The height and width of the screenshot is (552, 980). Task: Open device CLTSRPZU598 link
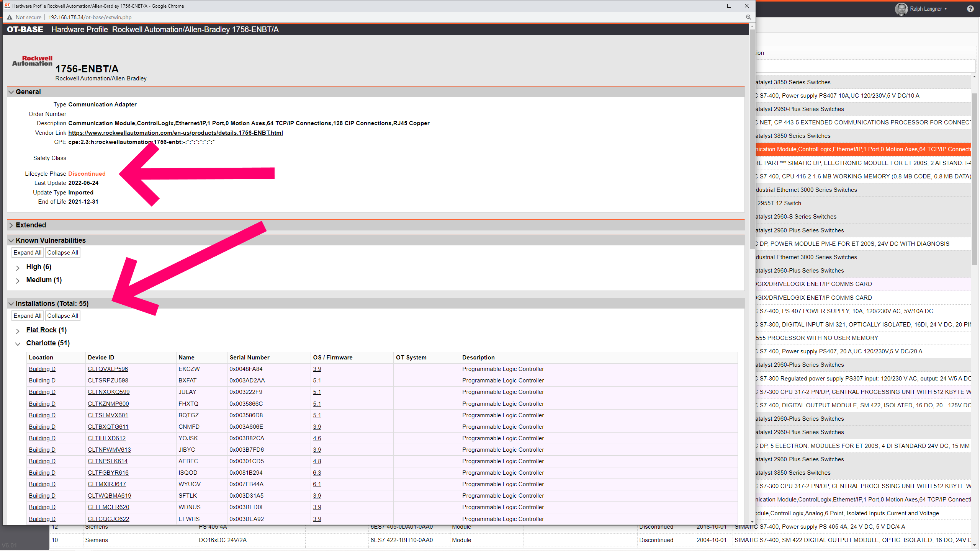click(x=108, y=381)
